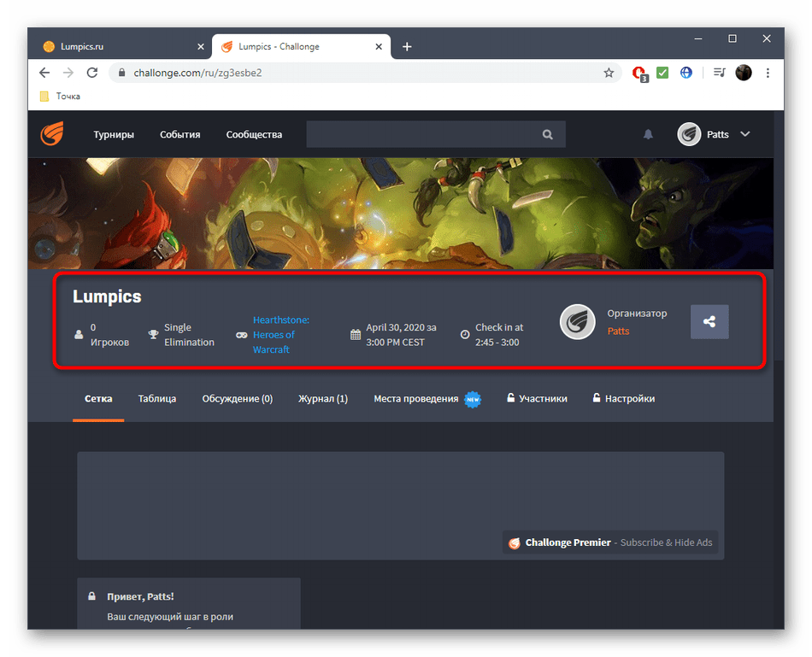Open Hearthstone: Heroes of Warcraft link
The image size is (812, 657).
(x=280, y=335)
